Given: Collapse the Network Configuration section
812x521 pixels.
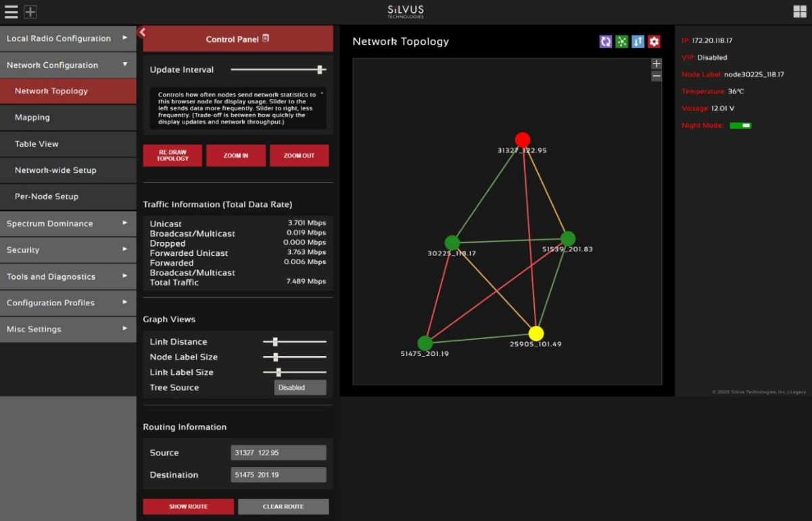Looking at the screenshot, I should point(68,65).
